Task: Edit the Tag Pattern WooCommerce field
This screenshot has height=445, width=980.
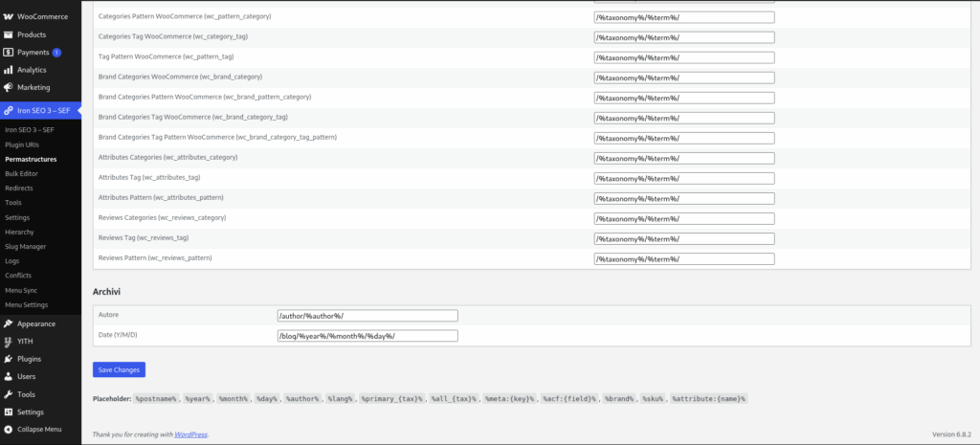Action: click(x=683, y=57)
